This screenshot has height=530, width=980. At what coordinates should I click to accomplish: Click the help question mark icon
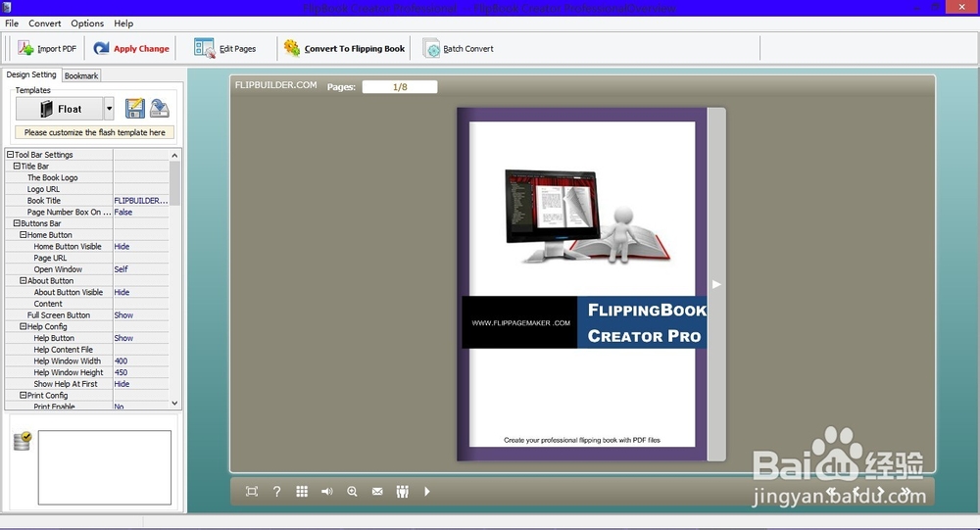tap(277, 491)
